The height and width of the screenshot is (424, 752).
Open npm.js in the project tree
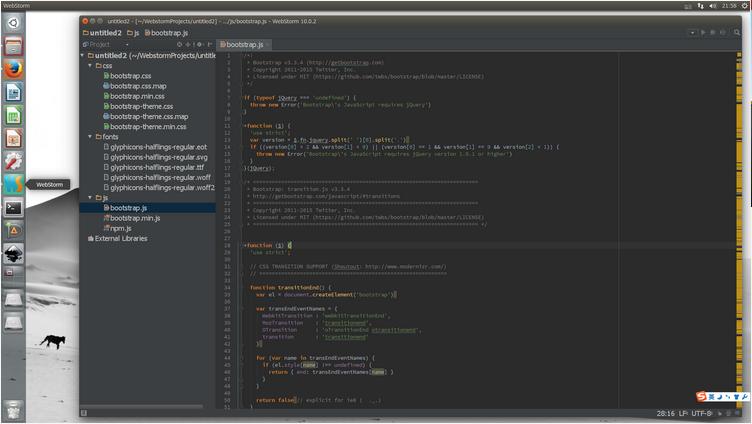tap(118, 228)
